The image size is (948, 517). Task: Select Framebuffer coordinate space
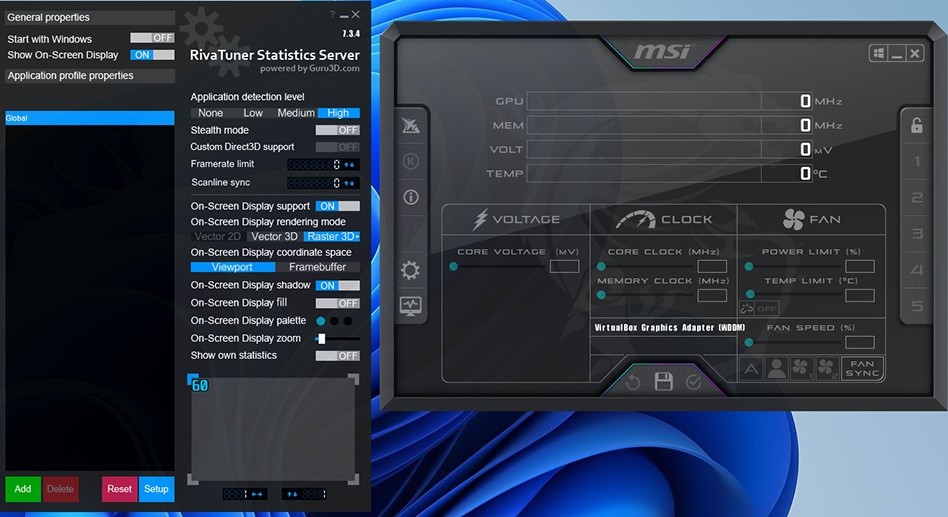coord(317,267)
